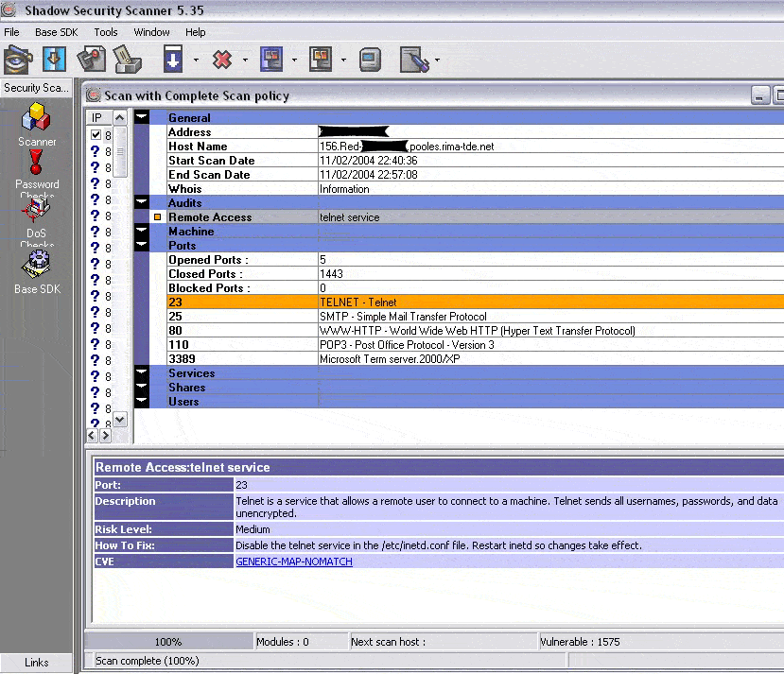Click End Scan Date value

point(369,175)
